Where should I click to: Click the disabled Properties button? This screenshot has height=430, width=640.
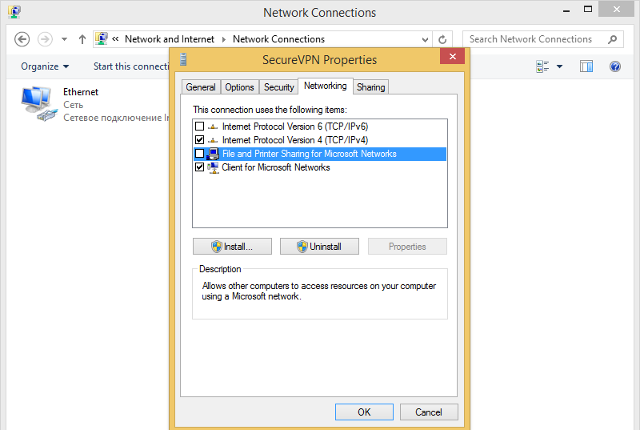click(x=407, y=246)
